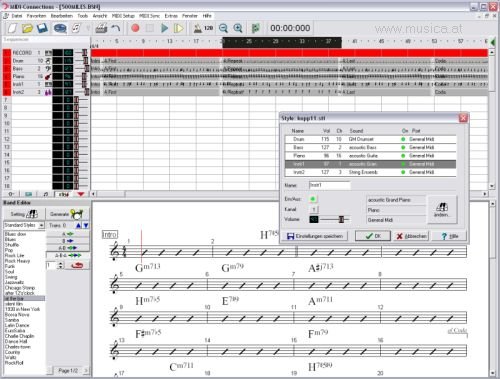Open the Bearbeiten menu
500x379 pixels.
62,16
